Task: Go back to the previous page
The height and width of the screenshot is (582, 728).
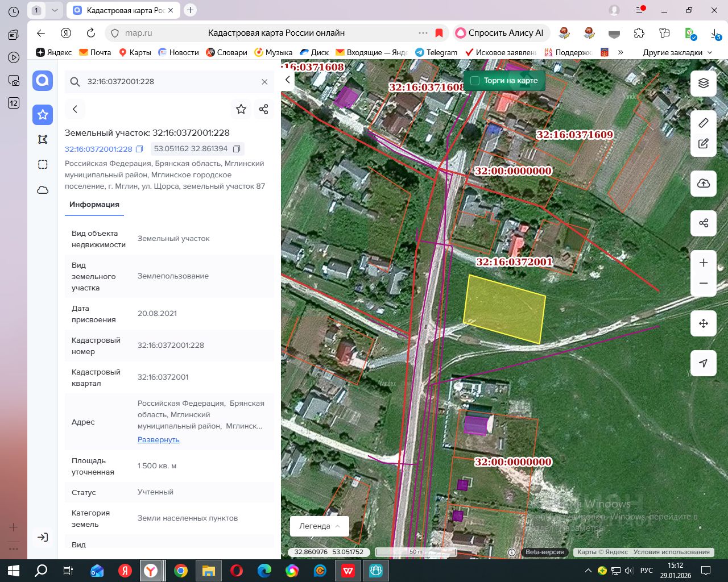Action: click(41, 33)
